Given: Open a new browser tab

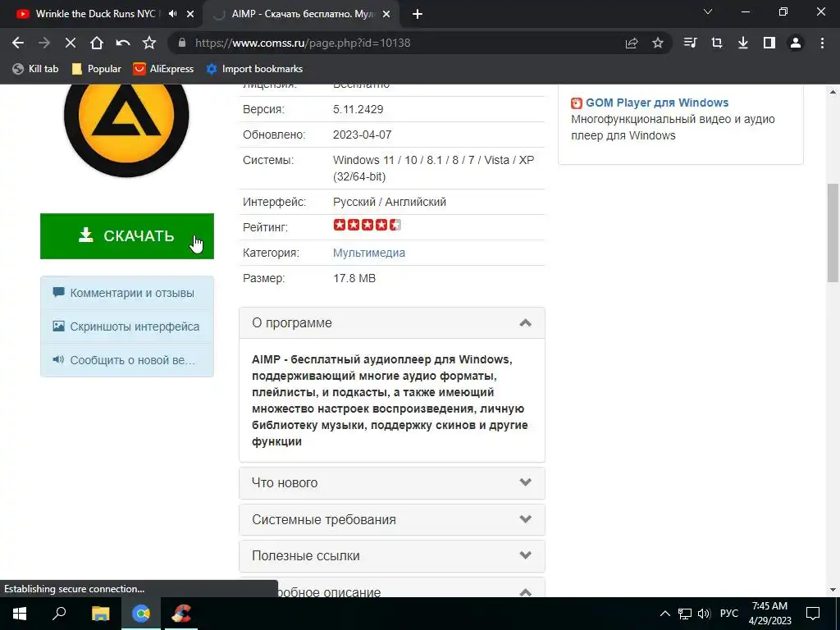Looking at the screenshot, I should (418, 14).
